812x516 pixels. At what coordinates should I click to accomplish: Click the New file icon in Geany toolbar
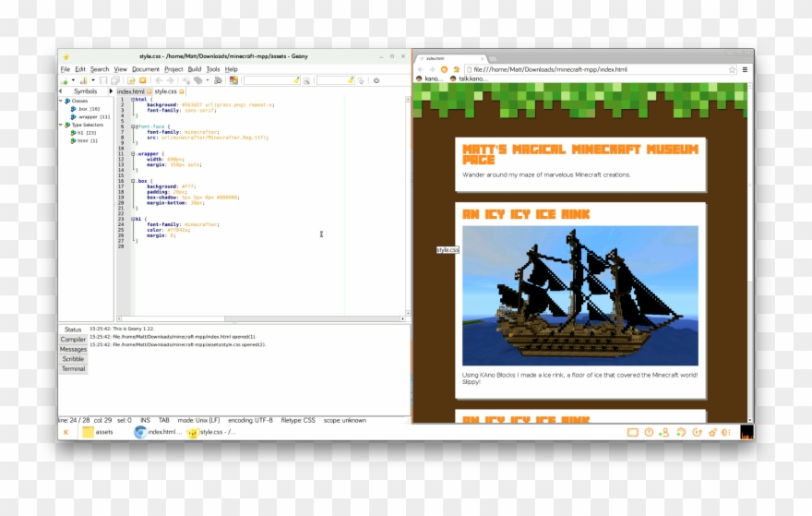coord(65,81)
